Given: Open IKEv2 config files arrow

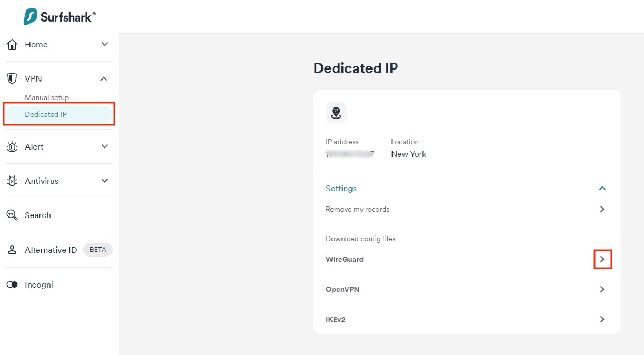Looking at the screenshot, I should click(602, 319).
